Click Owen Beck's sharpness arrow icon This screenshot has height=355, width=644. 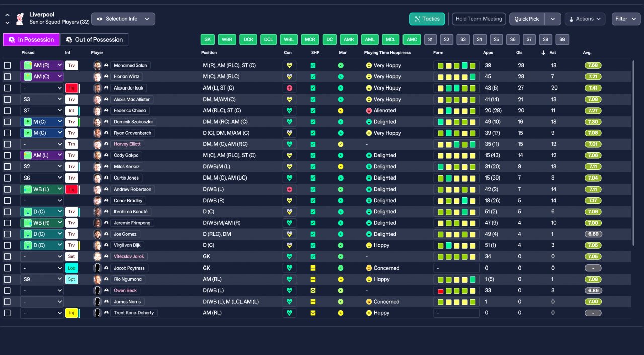click(313, 291)
